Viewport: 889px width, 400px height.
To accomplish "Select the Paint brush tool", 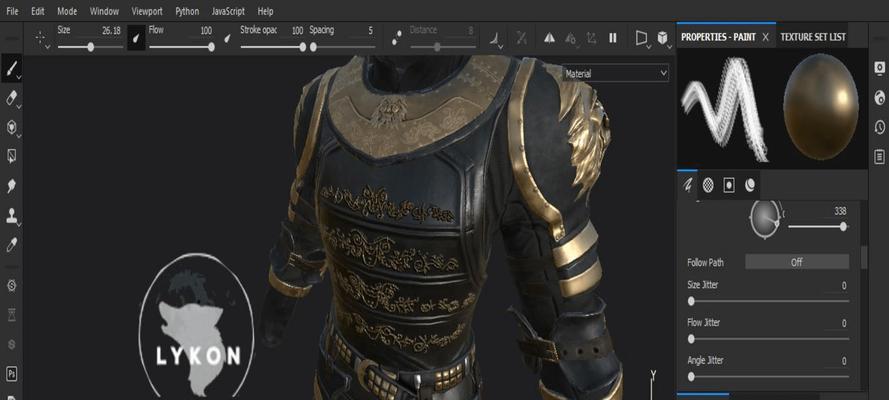I will pos(10,69).
